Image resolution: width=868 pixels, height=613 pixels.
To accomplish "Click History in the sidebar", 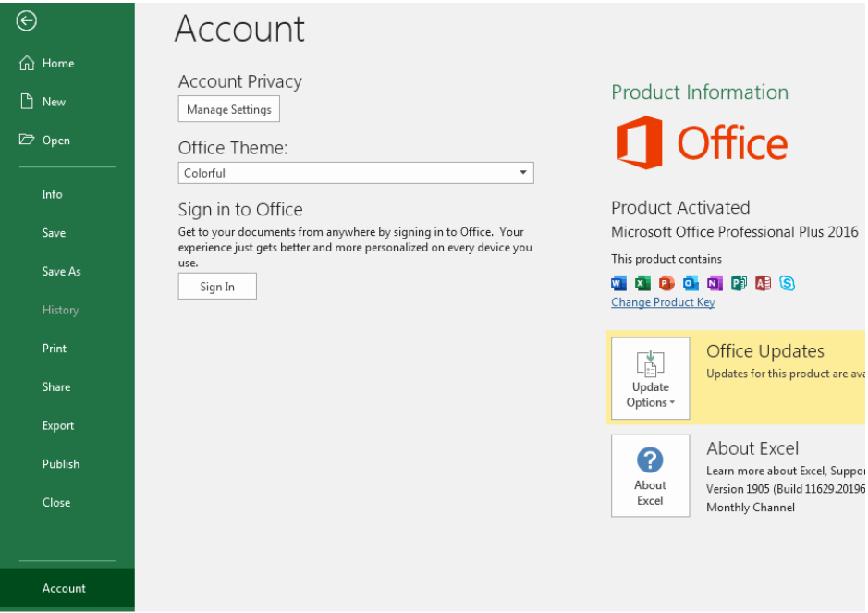I will 60,310.
